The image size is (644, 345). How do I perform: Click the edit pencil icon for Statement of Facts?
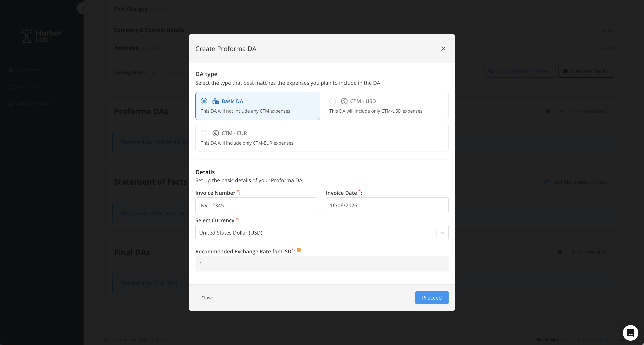(x=546, y=182)
